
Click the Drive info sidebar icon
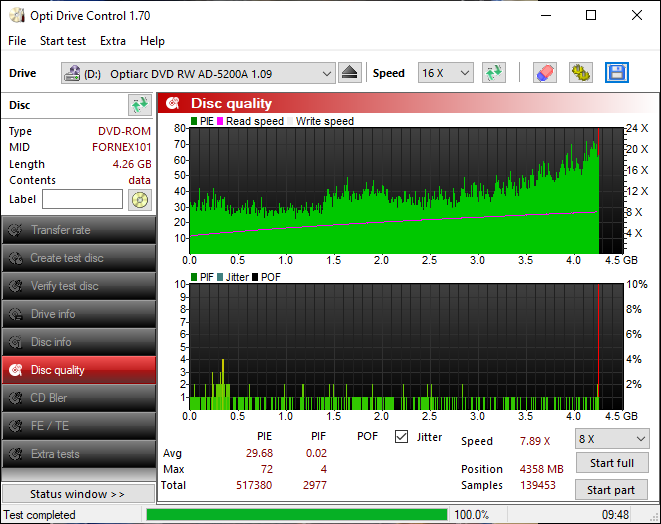[16, 314]
